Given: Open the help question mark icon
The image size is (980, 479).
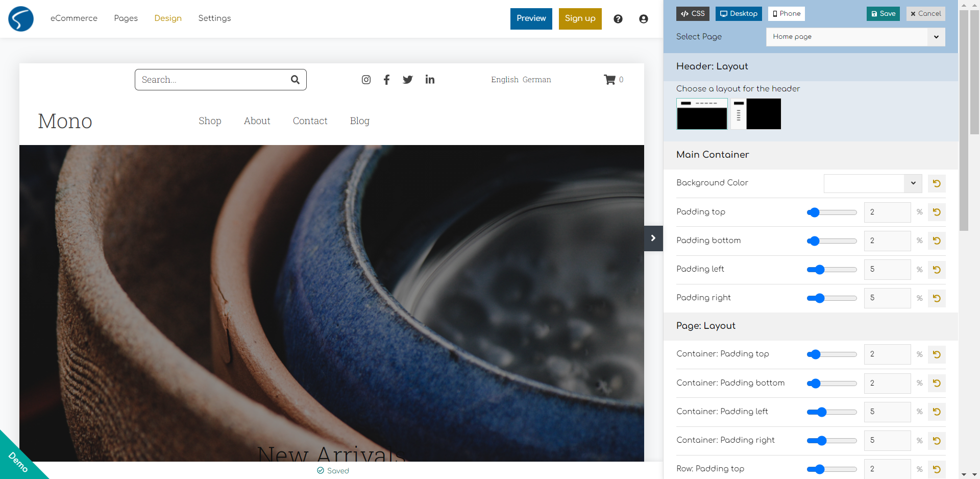Looking at the screenshot, I should [618, 19].
